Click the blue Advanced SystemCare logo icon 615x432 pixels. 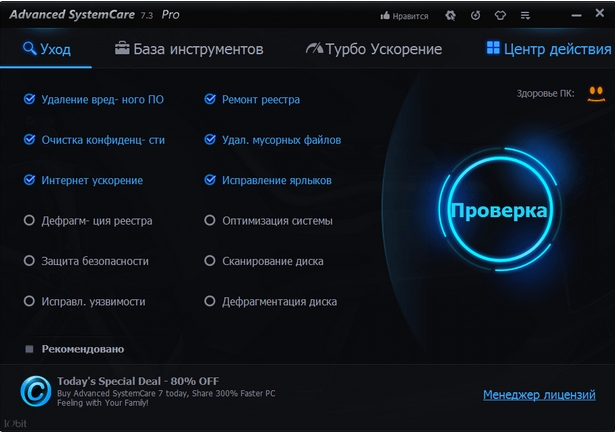(x=33, y=390)
